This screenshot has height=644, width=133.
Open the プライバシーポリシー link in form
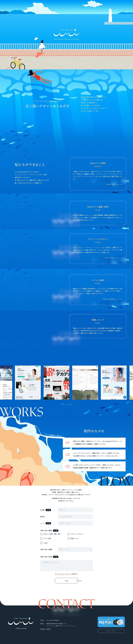(65, 574)
